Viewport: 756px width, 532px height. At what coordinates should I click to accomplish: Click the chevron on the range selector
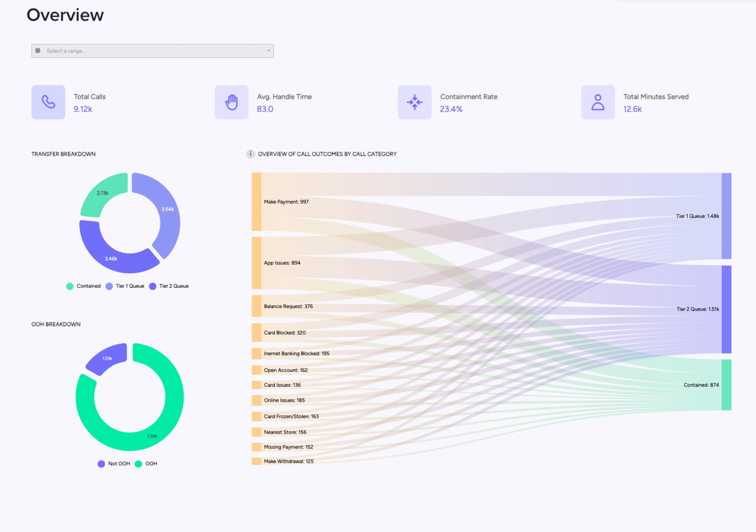click(268, 51)
